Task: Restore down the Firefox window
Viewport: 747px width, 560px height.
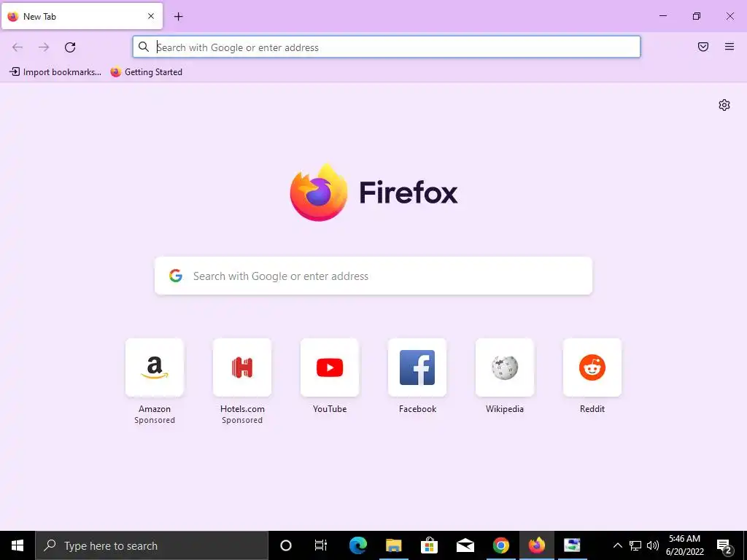Action: click(697, 16)
